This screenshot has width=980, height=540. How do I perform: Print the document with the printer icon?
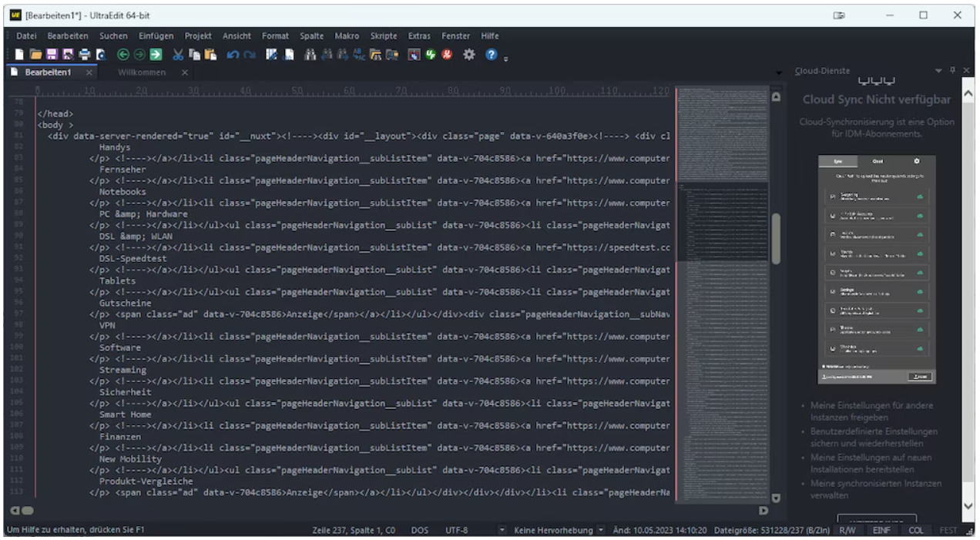coord(85,55)
